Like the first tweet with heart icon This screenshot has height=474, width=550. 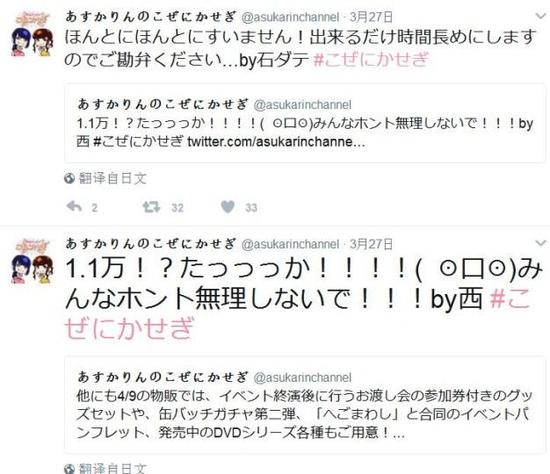pyautogui.click(x=228, y=207)
